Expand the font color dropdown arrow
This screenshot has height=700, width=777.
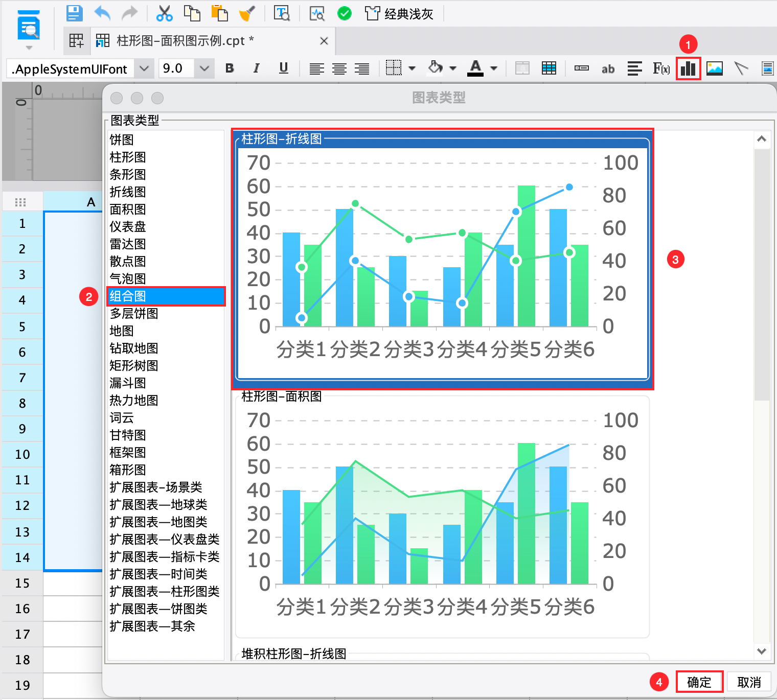pos(493,68)
